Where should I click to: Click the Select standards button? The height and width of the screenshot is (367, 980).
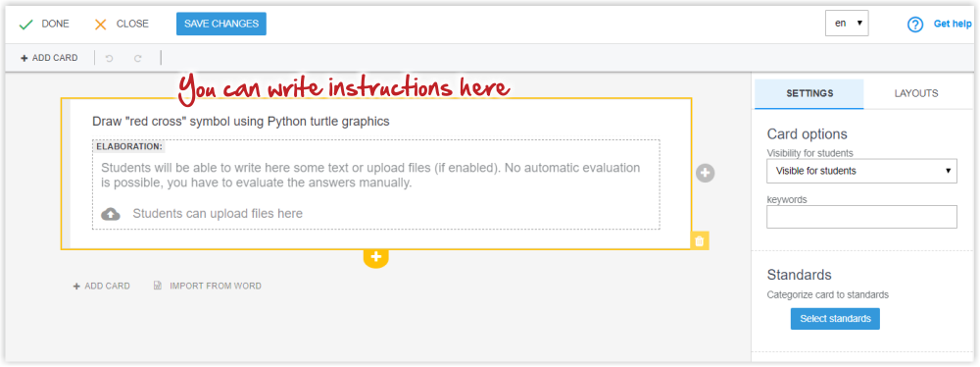click(835, 319)
